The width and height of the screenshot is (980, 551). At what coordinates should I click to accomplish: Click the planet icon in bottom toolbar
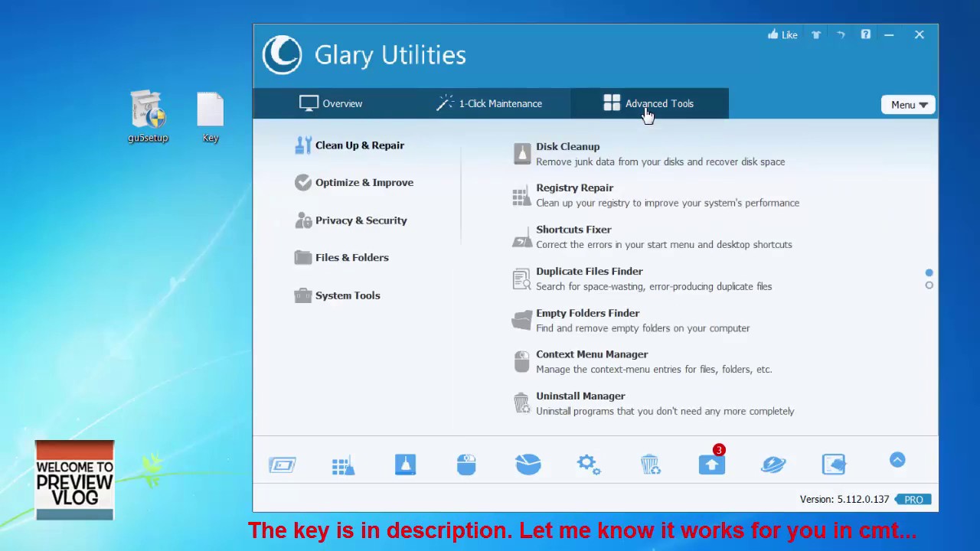point(773,465)
